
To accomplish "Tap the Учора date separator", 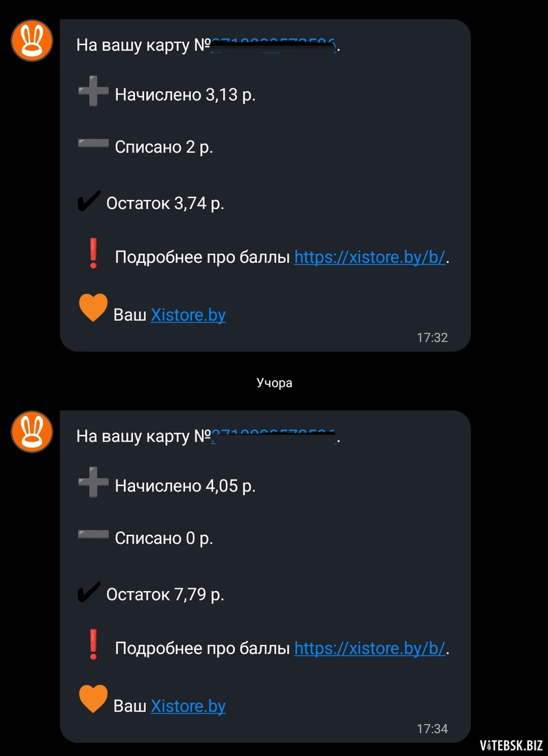I will [274, 383].
